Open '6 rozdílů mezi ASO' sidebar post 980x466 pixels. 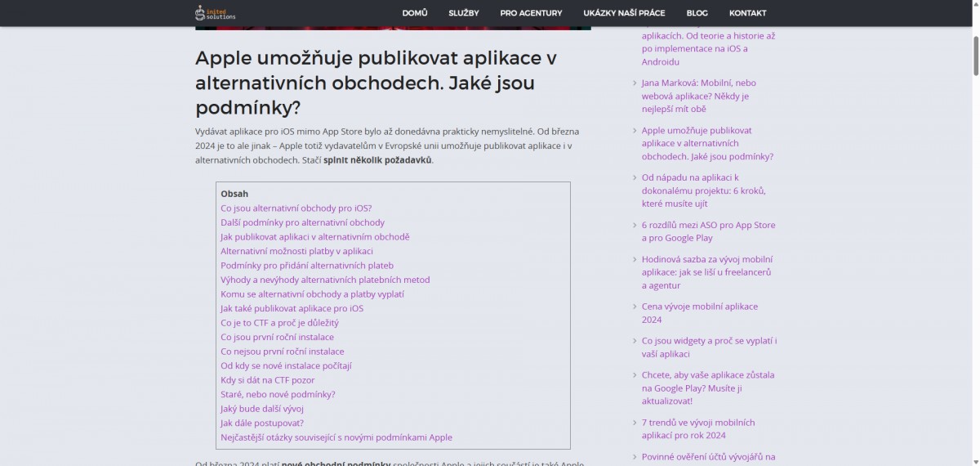point(709,231)
